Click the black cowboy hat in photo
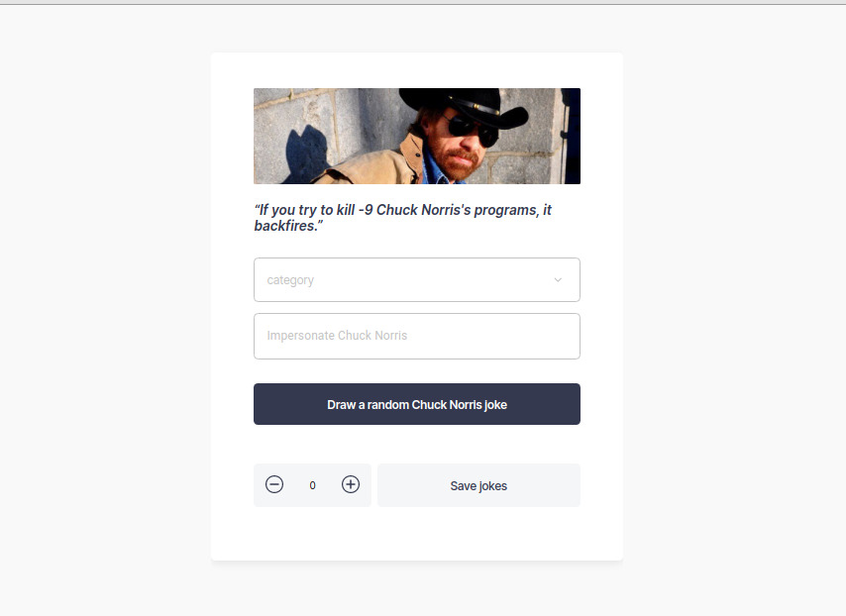Viewport: 846px width, 616px height. pyautogui.click(x=464, y=105)
